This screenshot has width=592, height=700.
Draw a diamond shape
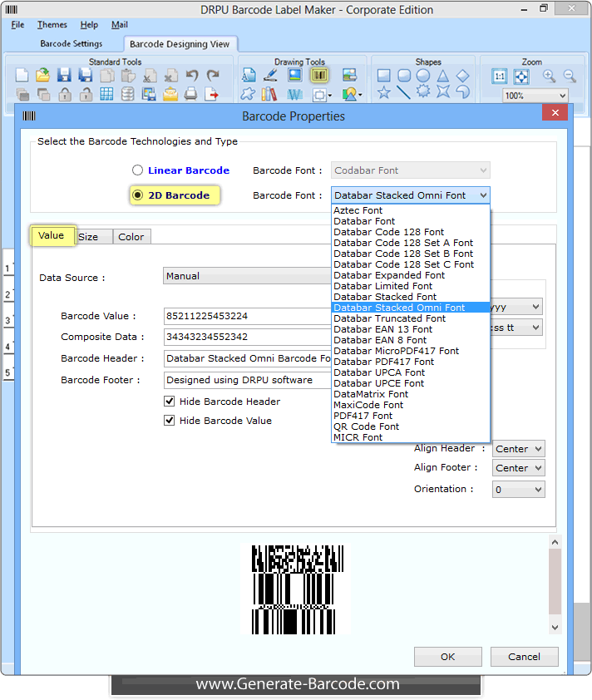(x=463, y=76)
